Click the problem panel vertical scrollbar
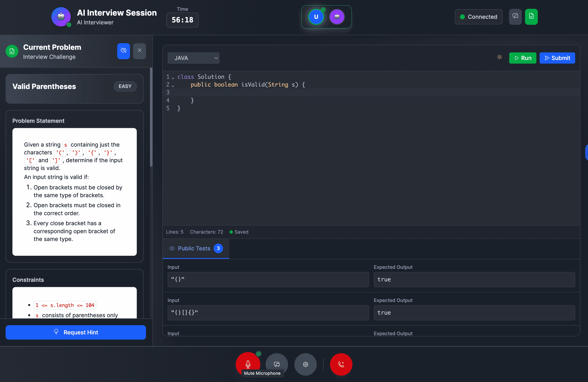Image resolution: width=588 pixels, height=382 pixels. (x=151, y=117)
